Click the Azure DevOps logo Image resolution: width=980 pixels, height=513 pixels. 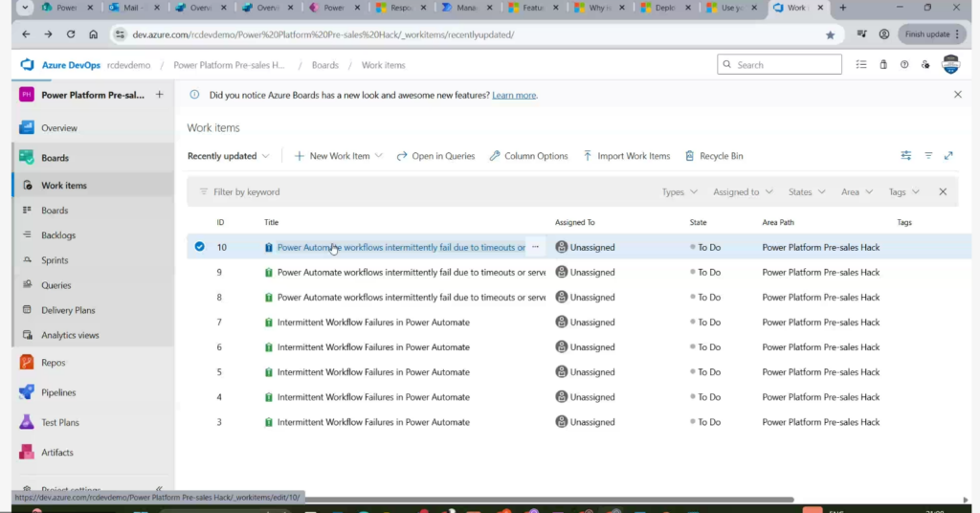coord(27,65)
